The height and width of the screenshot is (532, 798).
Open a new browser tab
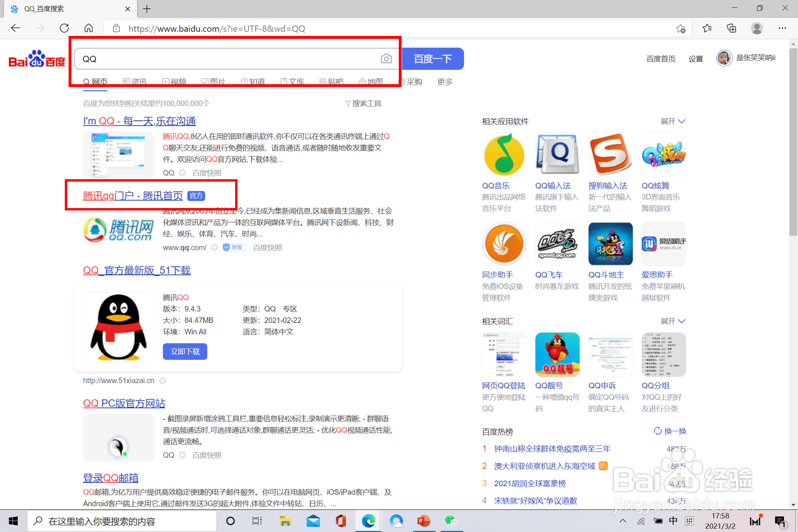[147, 9]
